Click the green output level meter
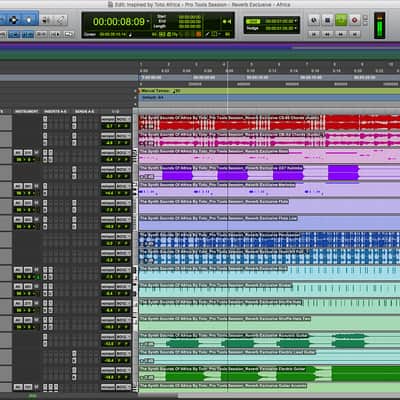The image size is (400, 400). click(380, 25)
